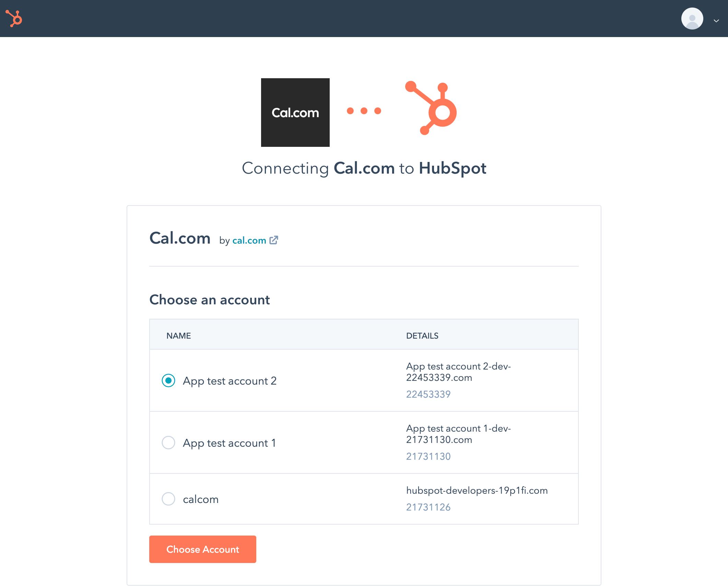Click the Cal.com black logo tile
This screenshot has height=586, width=728.
pyautogui.click(x=295, y=113)
